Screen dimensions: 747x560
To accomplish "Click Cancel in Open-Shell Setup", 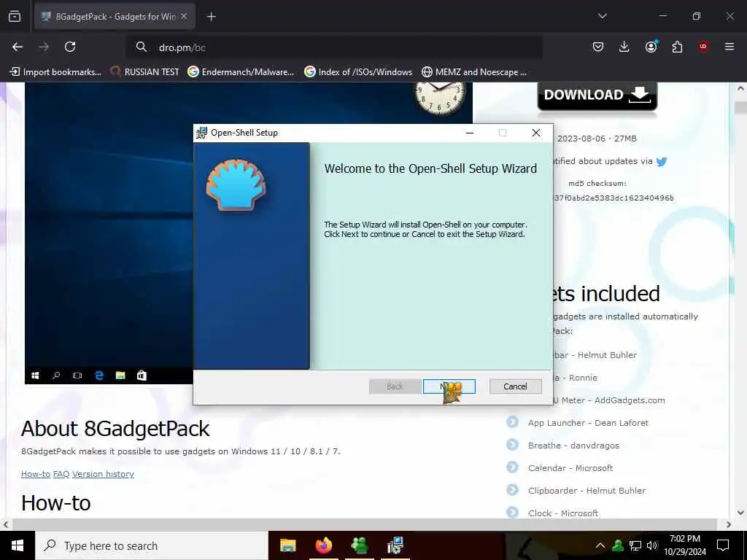I will [x=515, y=386].
